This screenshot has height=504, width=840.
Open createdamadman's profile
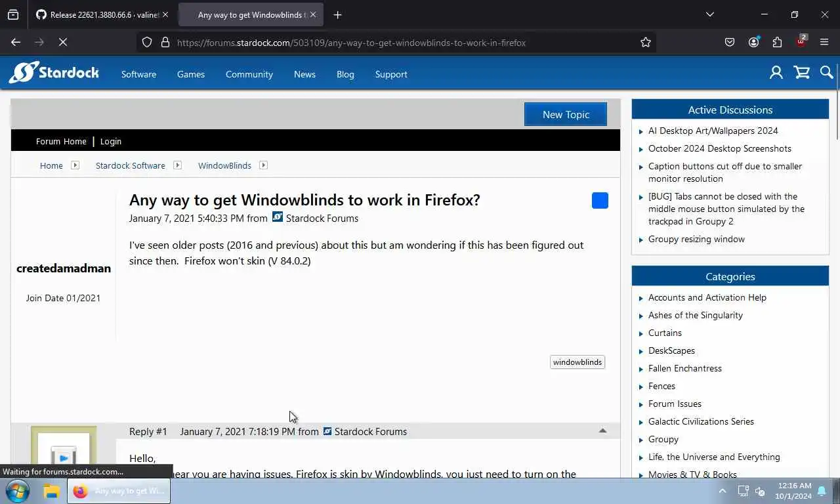(64, 268)
